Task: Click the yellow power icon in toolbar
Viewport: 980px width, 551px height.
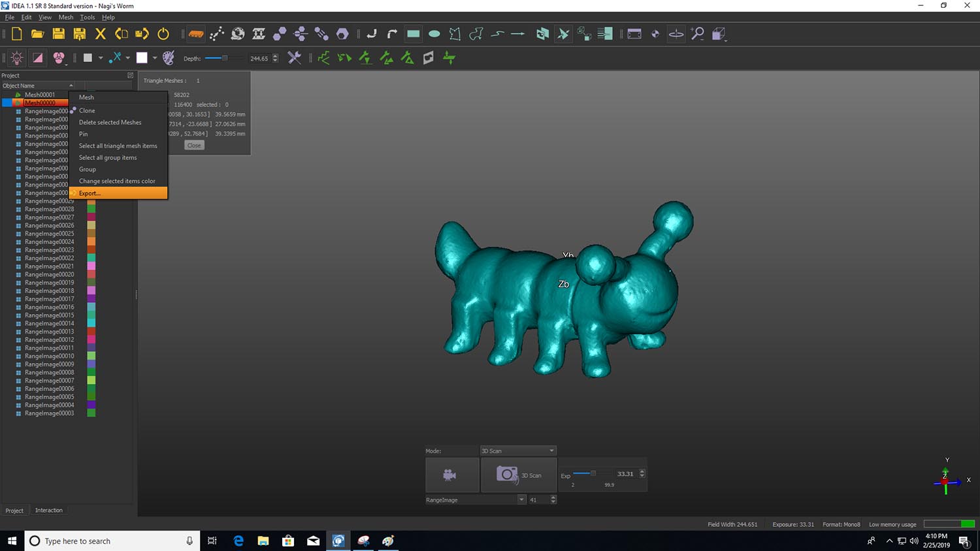Action: coord(163,34)
